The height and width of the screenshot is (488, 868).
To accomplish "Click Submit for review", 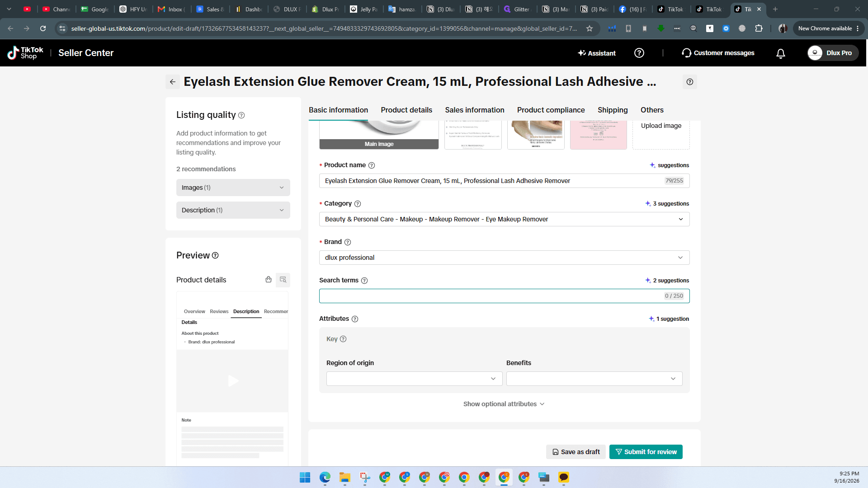I will tap(646, 452).
